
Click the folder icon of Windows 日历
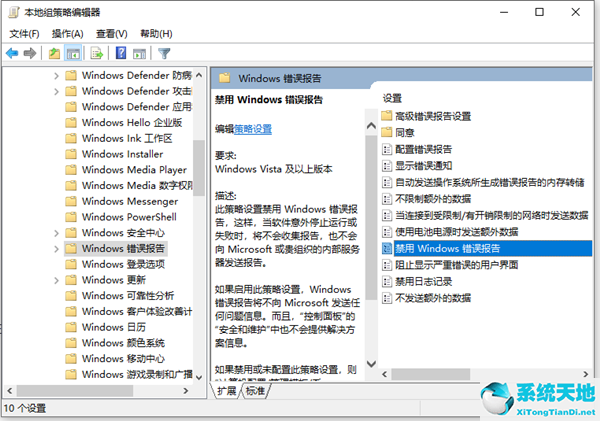tap(71, 327)
